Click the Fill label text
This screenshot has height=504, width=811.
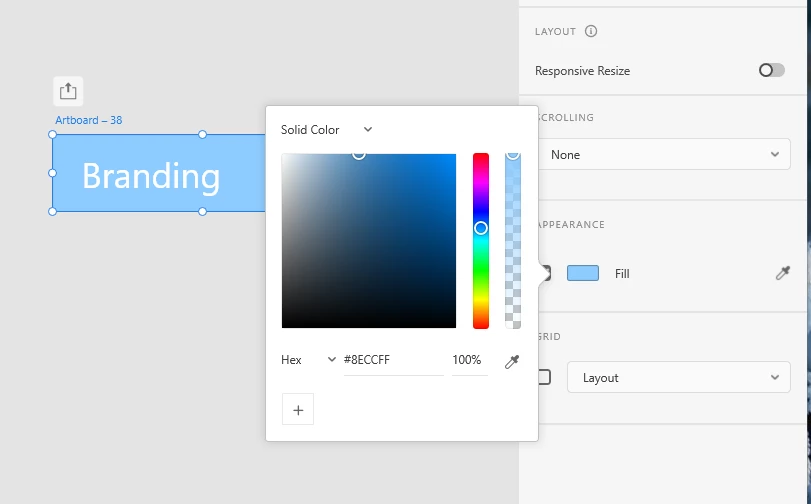[622, 274]
